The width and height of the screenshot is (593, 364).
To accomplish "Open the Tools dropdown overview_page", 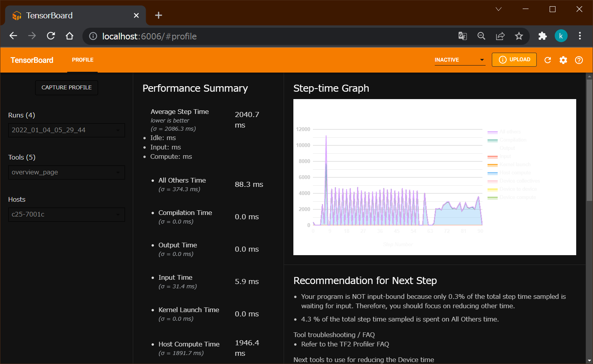I will (x=66, y=172).
